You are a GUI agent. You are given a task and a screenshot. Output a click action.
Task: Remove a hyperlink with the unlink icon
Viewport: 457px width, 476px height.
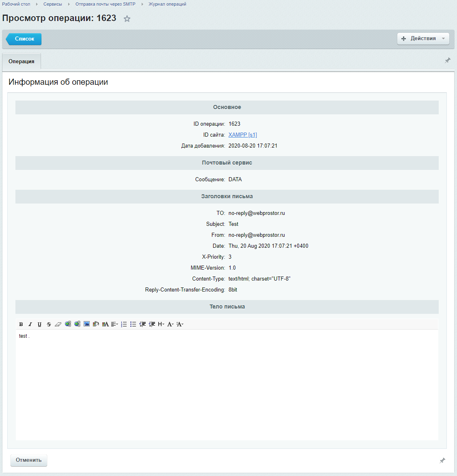77,324
